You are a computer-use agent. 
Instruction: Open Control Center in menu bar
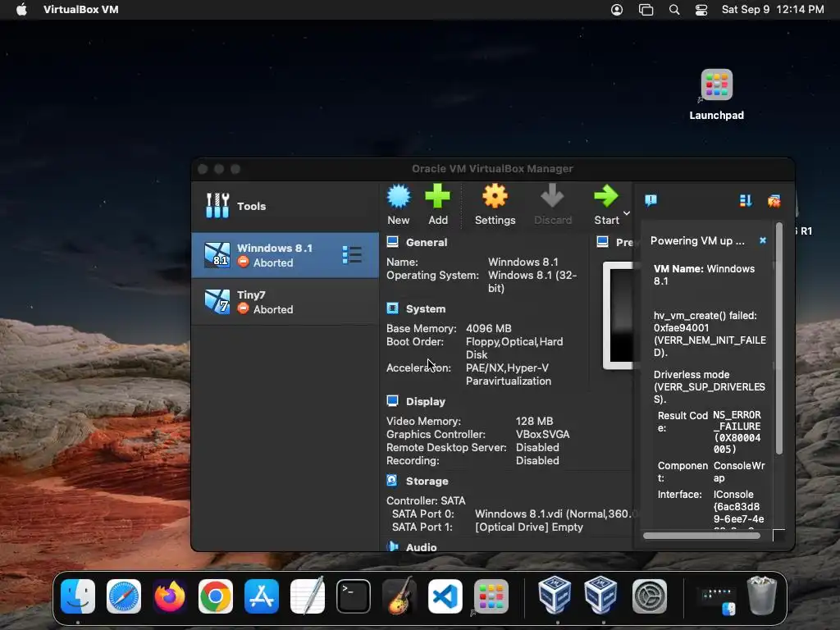coord(701,10)
